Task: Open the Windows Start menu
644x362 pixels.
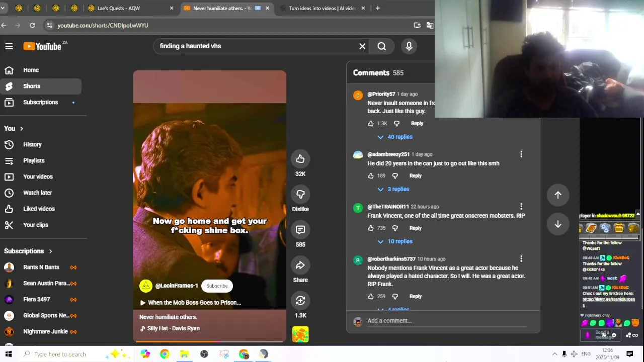Action: click(x=9, y=354)
